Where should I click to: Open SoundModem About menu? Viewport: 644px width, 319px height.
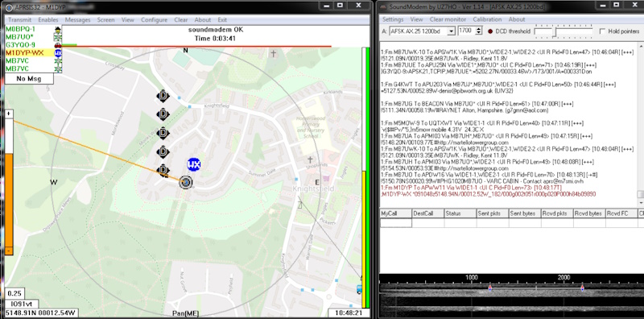click(x=517, y=19)
